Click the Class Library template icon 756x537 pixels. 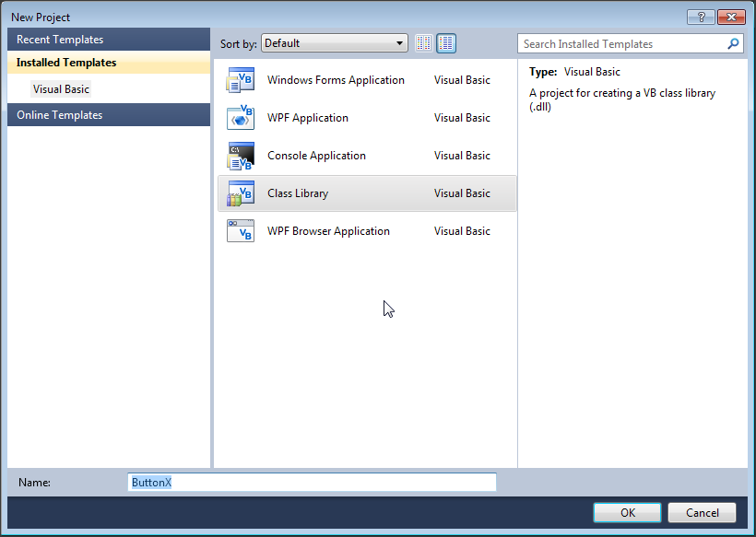pos(240,193)
